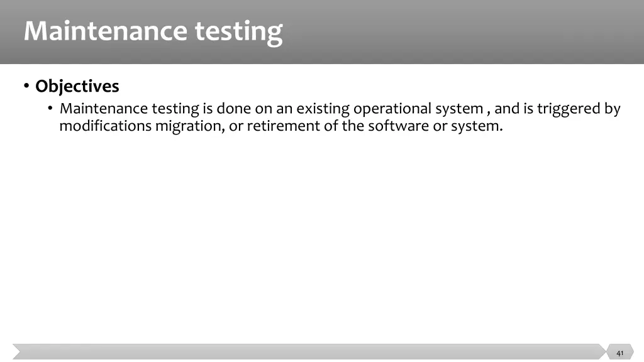644x362 pixels.
Task: Click the word "done" in the body text
Action: pyautogui.click(x=234, y=109)
